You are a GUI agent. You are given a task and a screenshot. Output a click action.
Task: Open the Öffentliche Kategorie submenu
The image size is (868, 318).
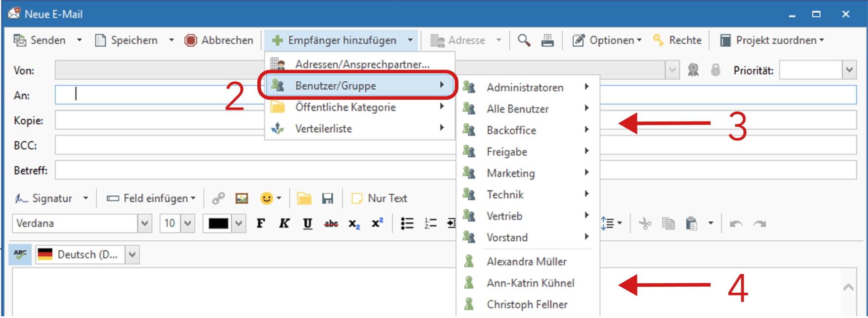(359, 107)
